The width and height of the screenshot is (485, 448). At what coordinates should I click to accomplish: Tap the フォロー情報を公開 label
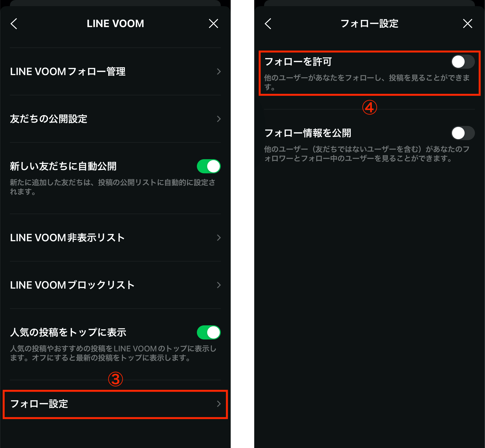[x=308, y=133]
